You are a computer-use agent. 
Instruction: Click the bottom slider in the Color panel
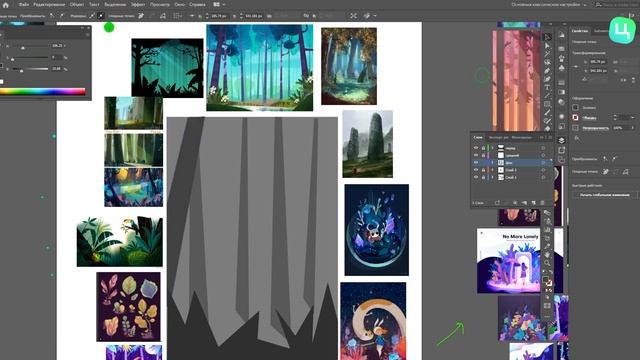click(x=29, y=70)
